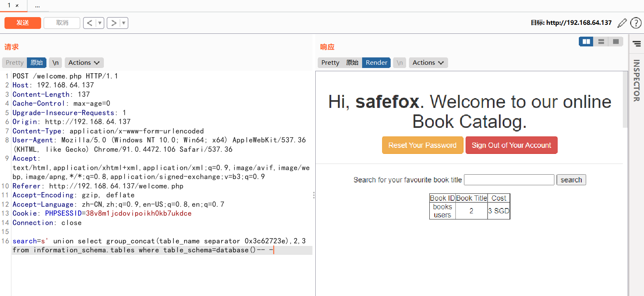Open the INSPECTOR side panel label
The width and height of the screenshot is (644, 296).
tap(637, 81)
